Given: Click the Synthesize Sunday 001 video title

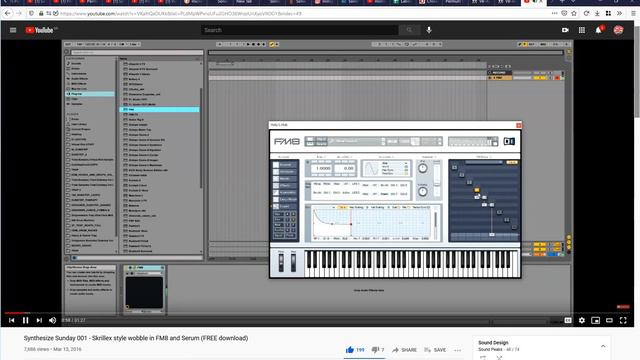Looking at the screenshot, I should click(136, 338).
